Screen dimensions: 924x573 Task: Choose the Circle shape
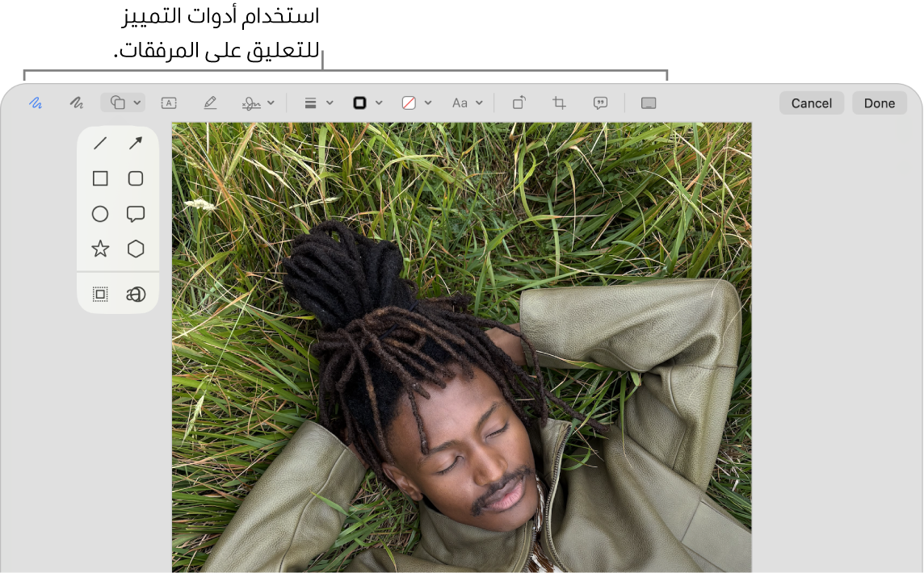click(x=100, y=214)
